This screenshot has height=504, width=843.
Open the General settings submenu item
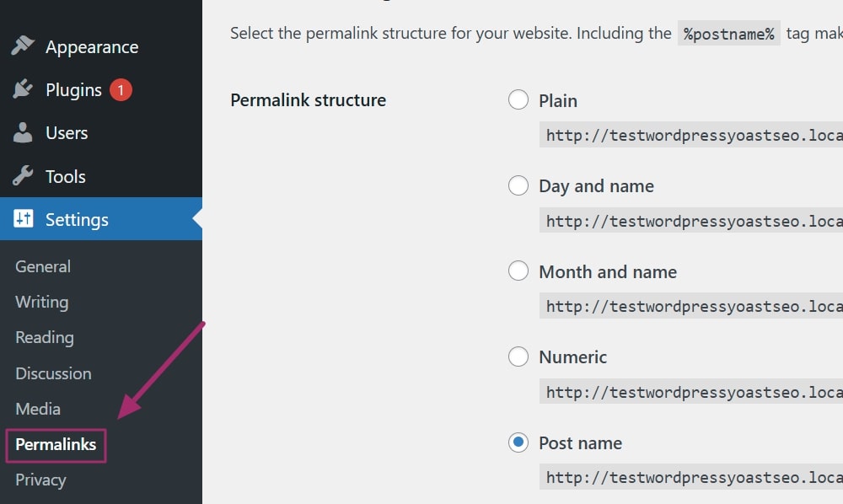coord(43,266)
